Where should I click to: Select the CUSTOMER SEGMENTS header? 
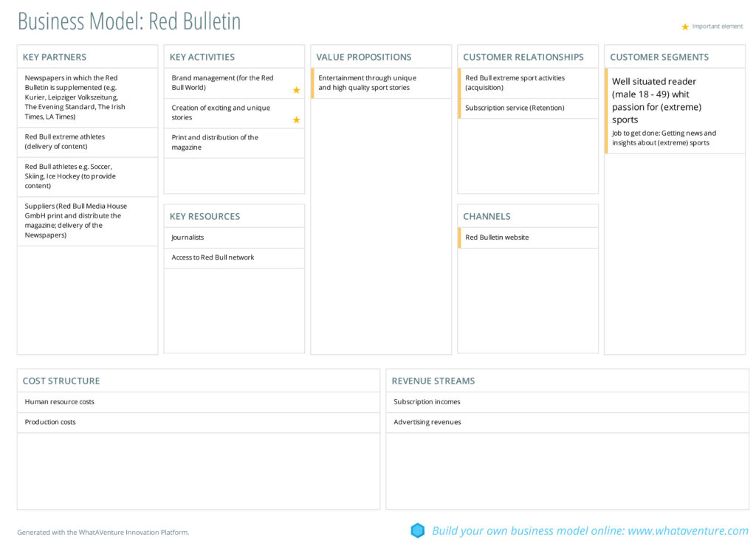(x=659, y=57)
